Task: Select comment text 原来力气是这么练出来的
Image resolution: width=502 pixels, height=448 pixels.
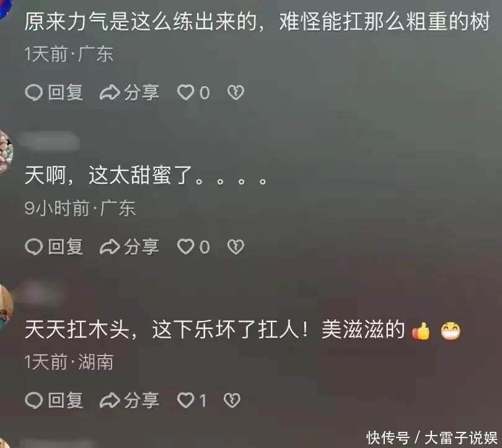Action: tap(141, 22)
